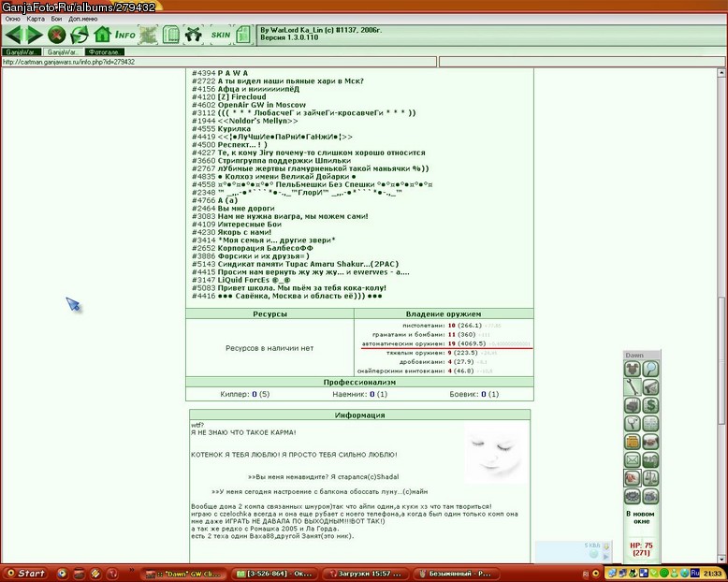Viewport: 728px width, 582px height.
Task: Open the Бои menu
Action: point(56,19)
